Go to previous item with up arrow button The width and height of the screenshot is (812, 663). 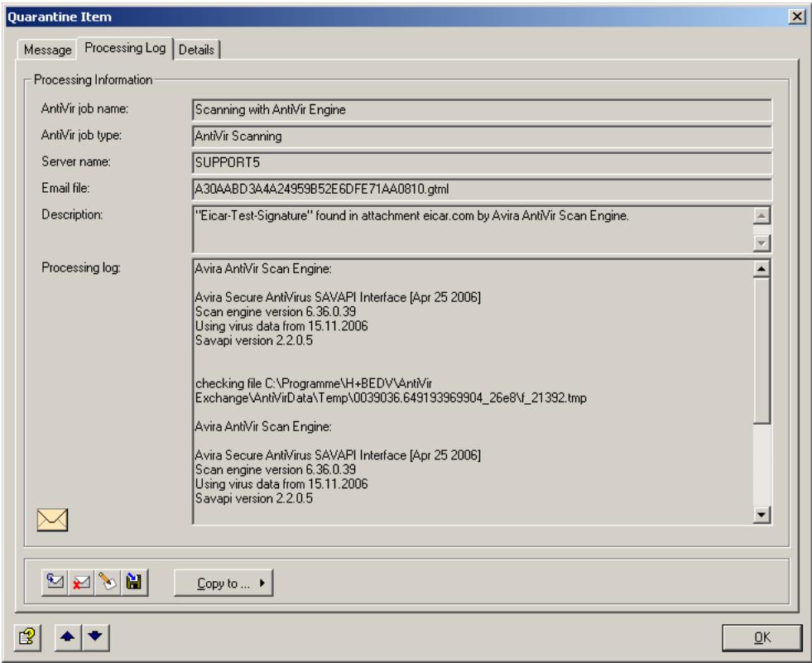pos(68,637)
